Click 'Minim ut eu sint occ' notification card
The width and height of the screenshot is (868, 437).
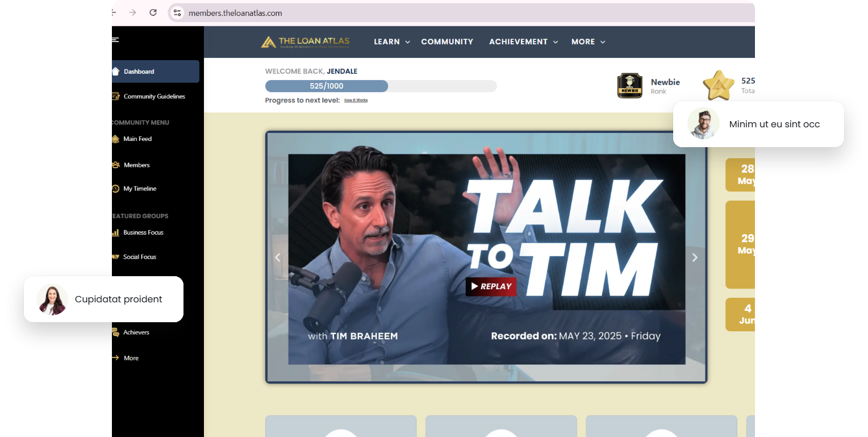click(x=758, y=124)
